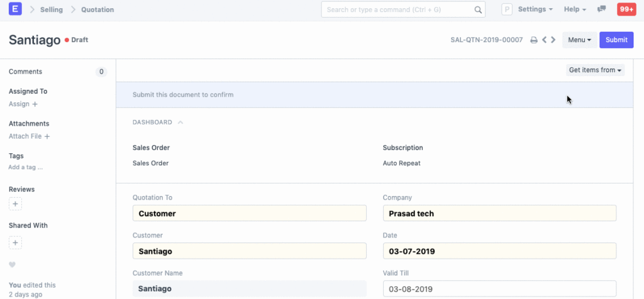644x299 pixels.
Task: Click the search magnifier icon
Action: click(x=479, y=10)
